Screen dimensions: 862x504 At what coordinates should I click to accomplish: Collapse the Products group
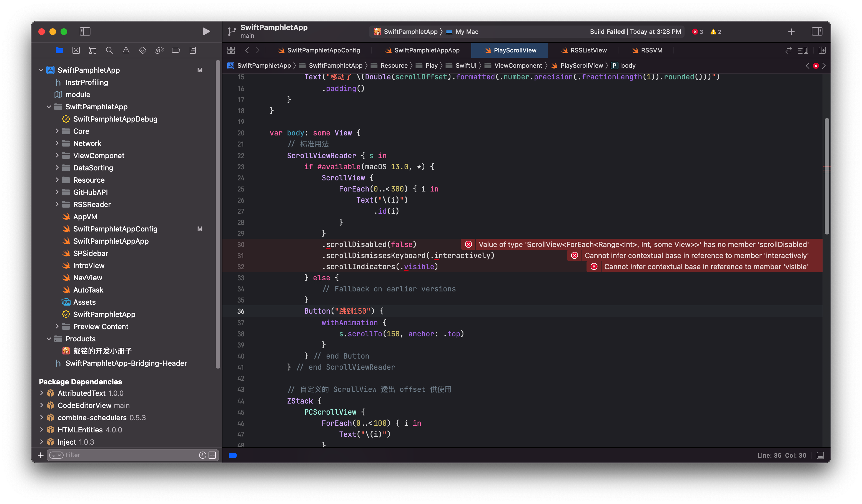pyautogui.click(x=49, y=339)
